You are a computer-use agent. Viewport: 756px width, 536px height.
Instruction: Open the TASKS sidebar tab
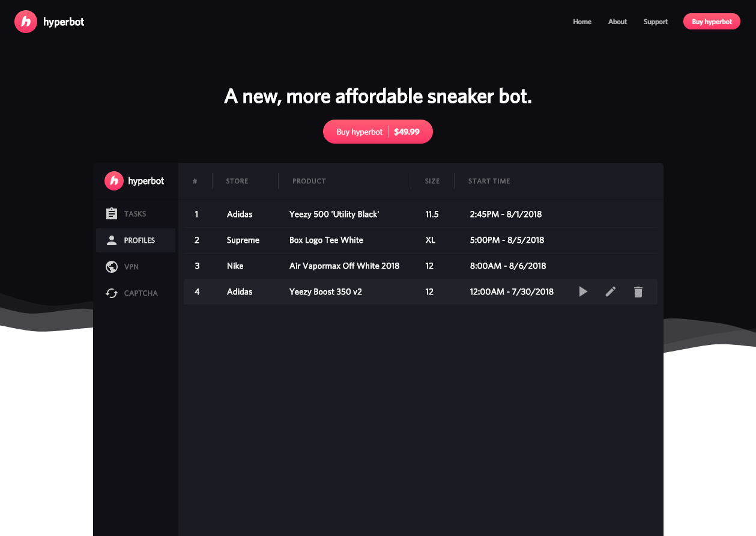[x=136, y=214]
